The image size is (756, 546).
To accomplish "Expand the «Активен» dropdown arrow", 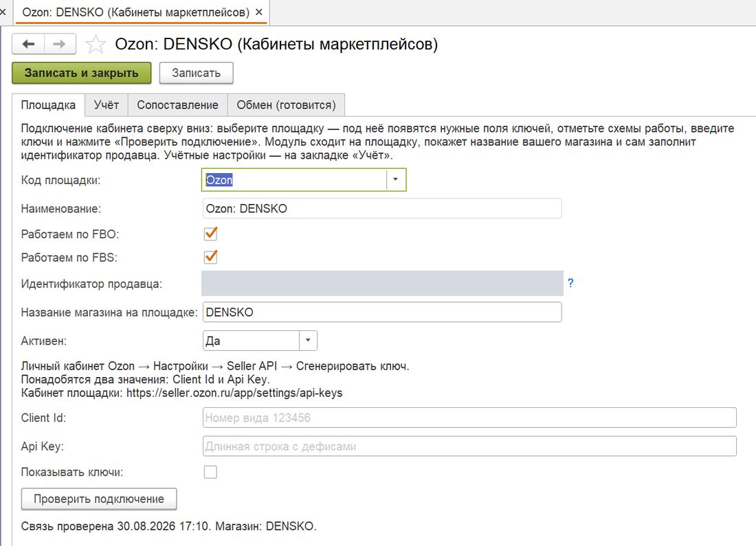I will click(308, 341).
